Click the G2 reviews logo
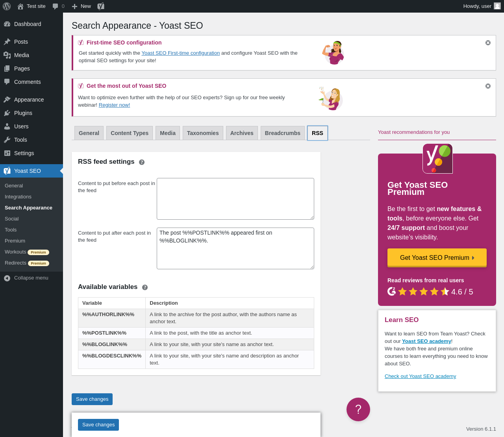The width and height of the screenshot is (504, 437). (x=392, y=291)
